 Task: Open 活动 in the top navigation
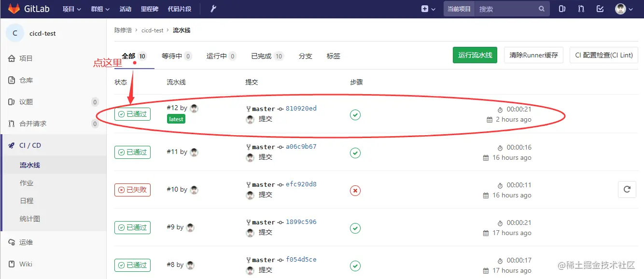click(x=125, y=9)
